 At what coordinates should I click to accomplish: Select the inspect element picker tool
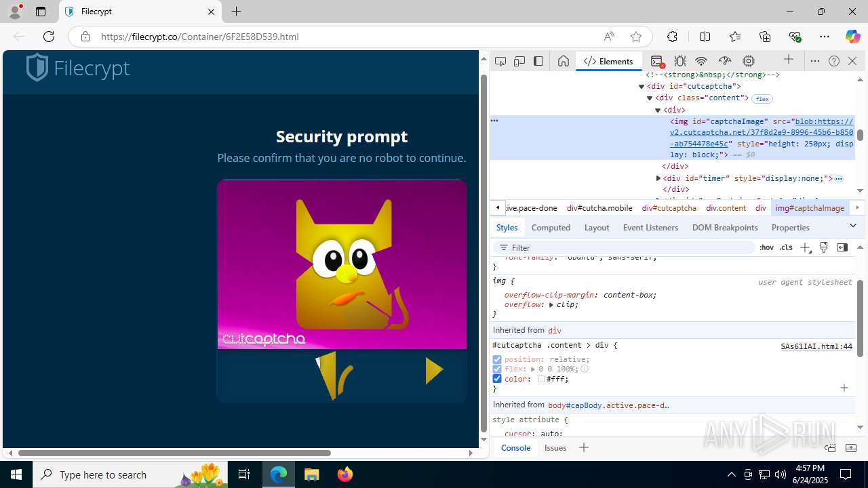pyautogui.click(x=500, y=61)
